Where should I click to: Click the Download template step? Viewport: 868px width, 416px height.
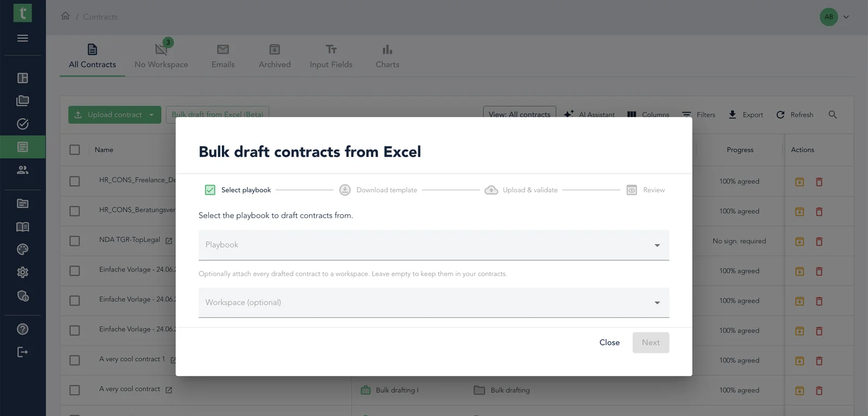378,190
